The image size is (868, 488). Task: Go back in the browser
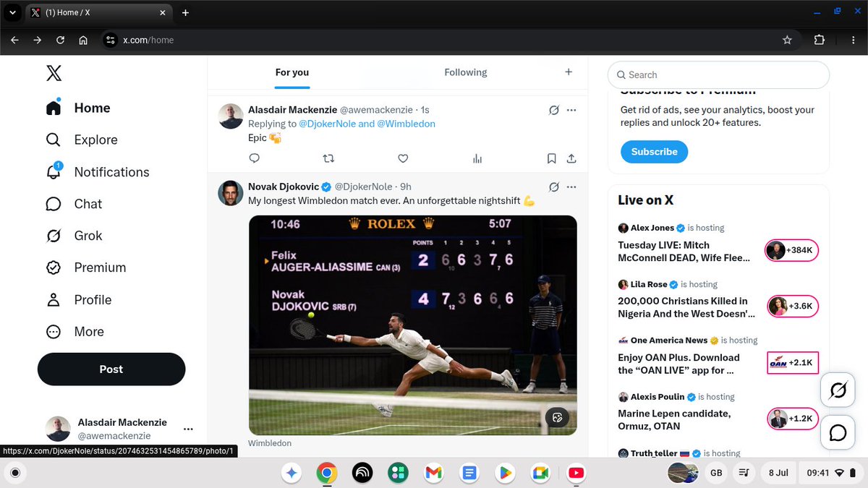[x=14, y=40]
